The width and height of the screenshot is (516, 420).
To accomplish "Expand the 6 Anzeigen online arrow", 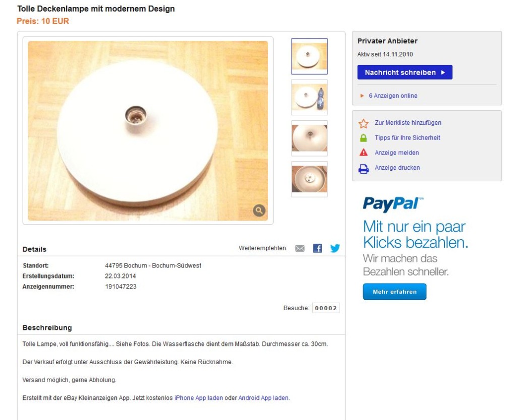I will coord(362,96).
